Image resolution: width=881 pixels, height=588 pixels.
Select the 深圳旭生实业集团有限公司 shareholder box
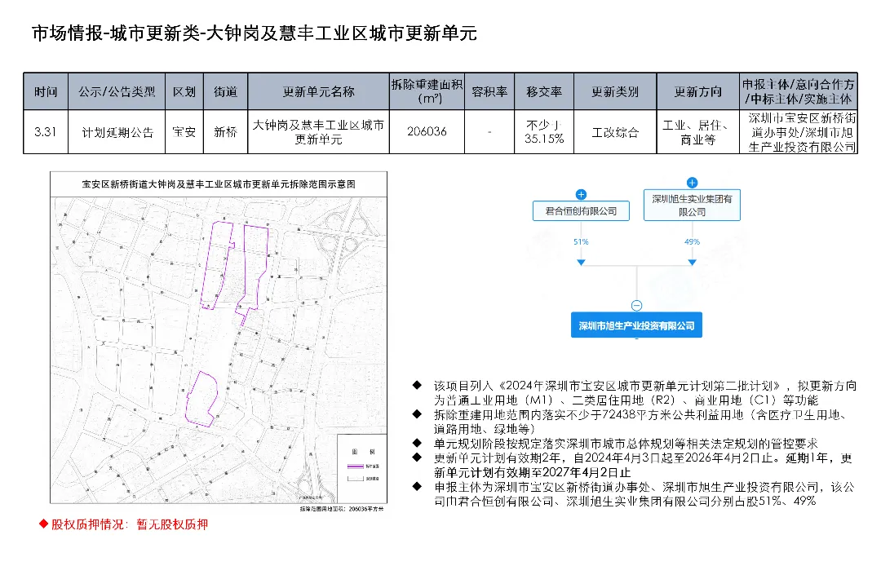coord(693,206)
